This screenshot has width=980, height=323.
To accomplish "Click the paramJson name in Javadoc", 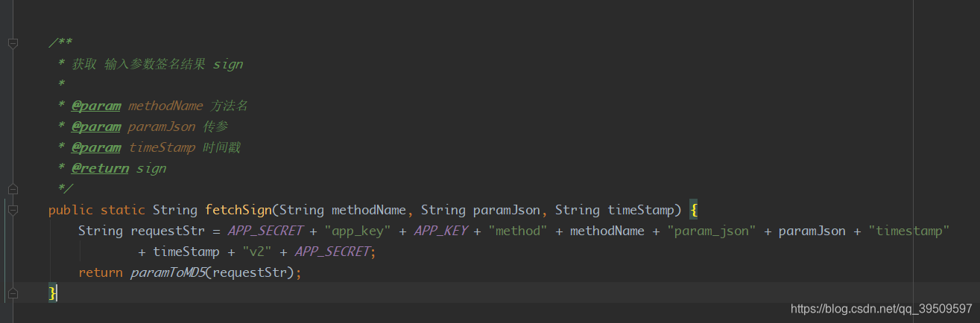I will click(x=162, y=127).
